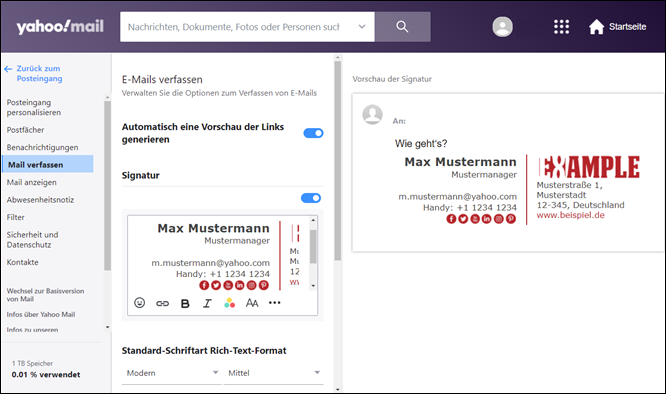Click the Startseite home icon
This screenshot has height=394, width=666.
596,27
